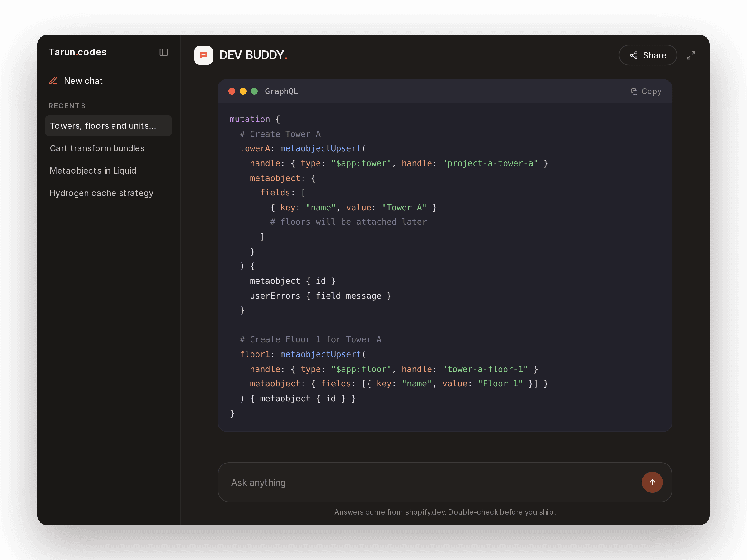Click '# Create Floor 1 for Tower A' comment

point(310,339)
